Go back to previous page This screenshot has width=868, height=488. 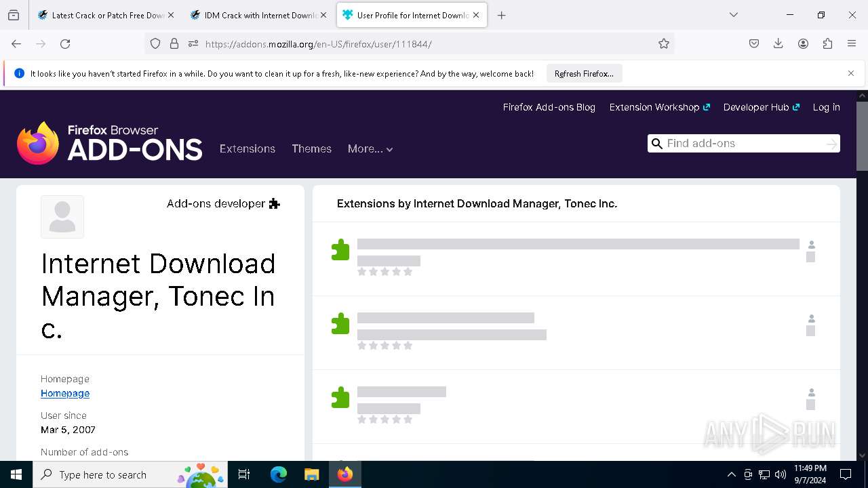point(16,43)
